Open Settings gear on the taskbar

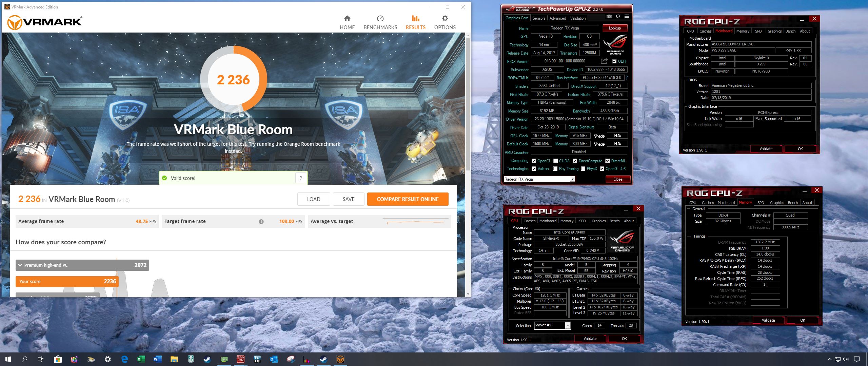(107, 359)
